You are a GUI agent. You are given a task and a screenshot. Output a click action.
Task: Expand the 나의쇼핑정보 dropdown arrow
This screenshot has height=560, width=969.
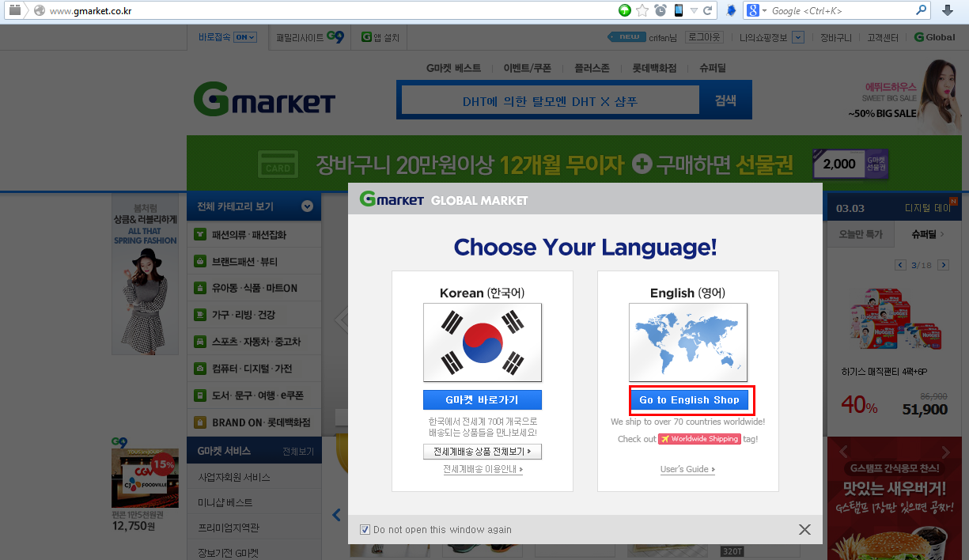(798, 37)
